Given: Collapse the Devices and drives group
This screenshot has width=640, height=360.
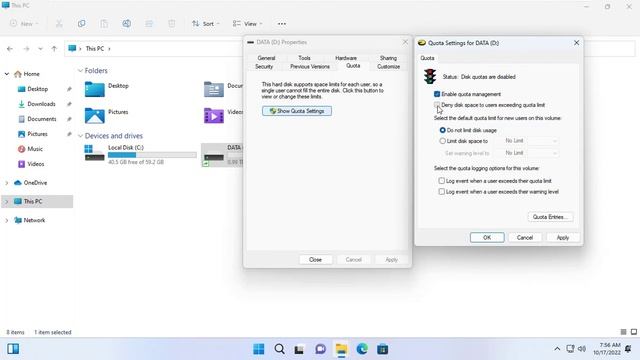Looking at the screenshot, I should 80,136.
